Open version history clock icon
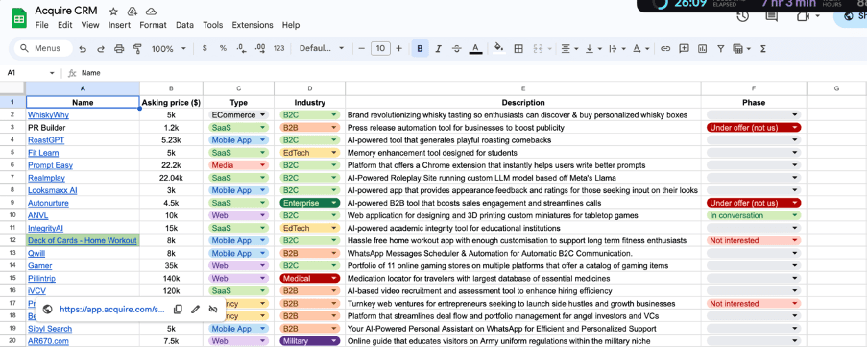Image resolution: width=868 pixels, height=348 pixels. click(743, 16)
